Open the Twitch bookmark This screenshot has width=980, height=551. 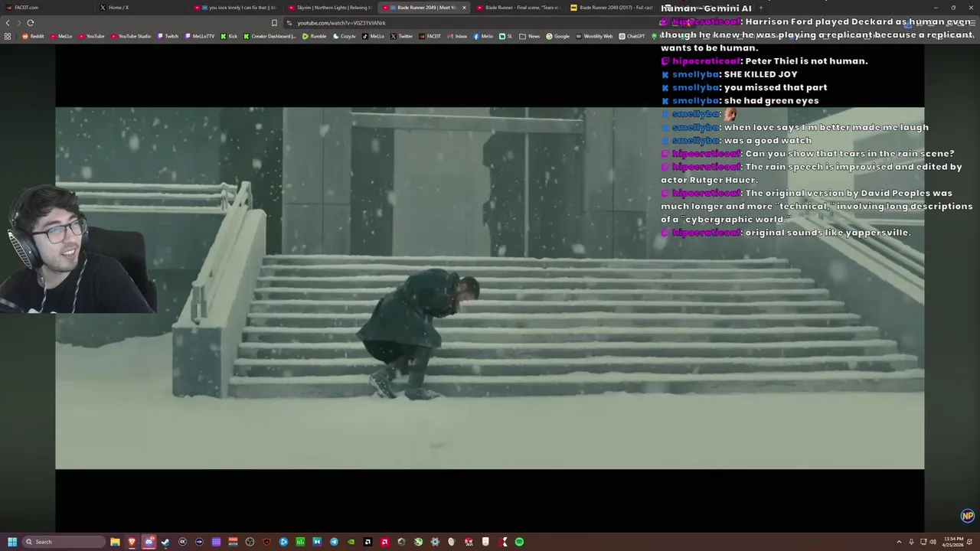click(x=167, y=36)
